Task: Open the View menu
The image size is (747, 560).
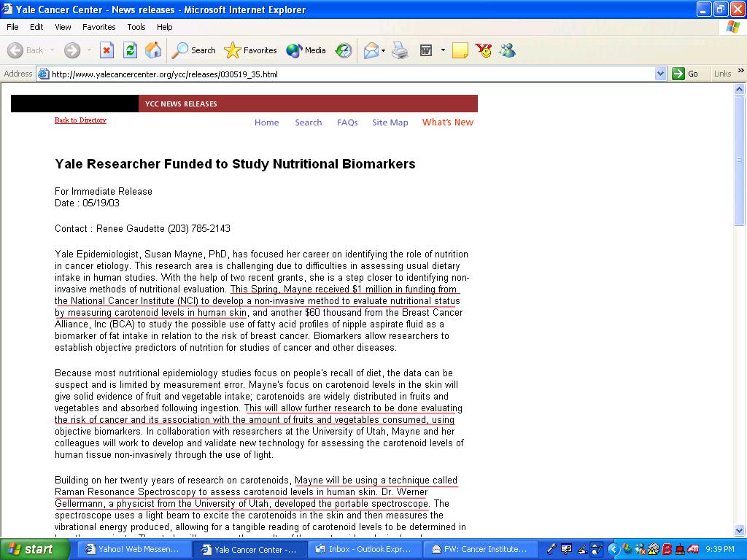Action: click(x=63, y=27)
